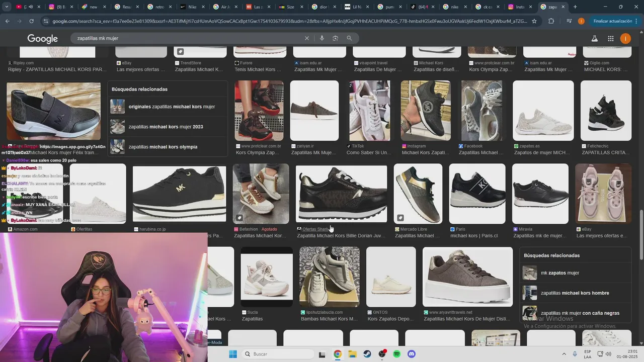The height and width of the screenshot is (362, 644).
Task: Open Steam from taskbar
Action: (367, 354)
